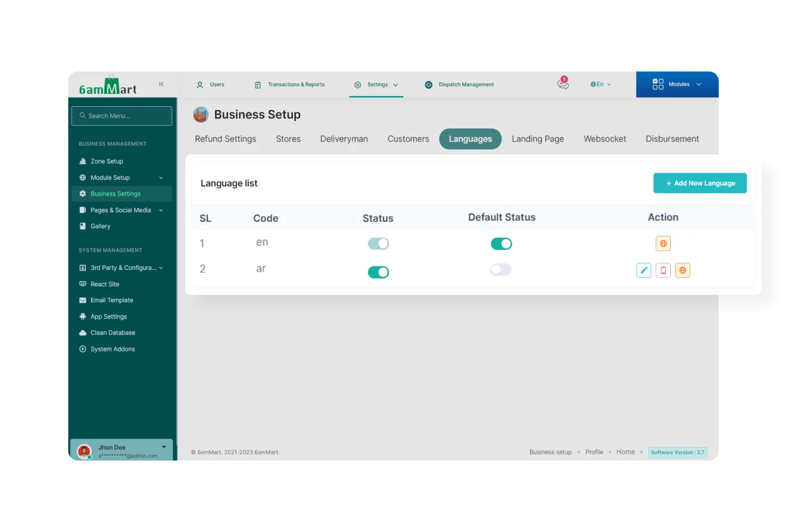Image resolution: width=787 pixels, height=532 pixels.
Task: Click the Search Menu input field
Action: (122, 116)
